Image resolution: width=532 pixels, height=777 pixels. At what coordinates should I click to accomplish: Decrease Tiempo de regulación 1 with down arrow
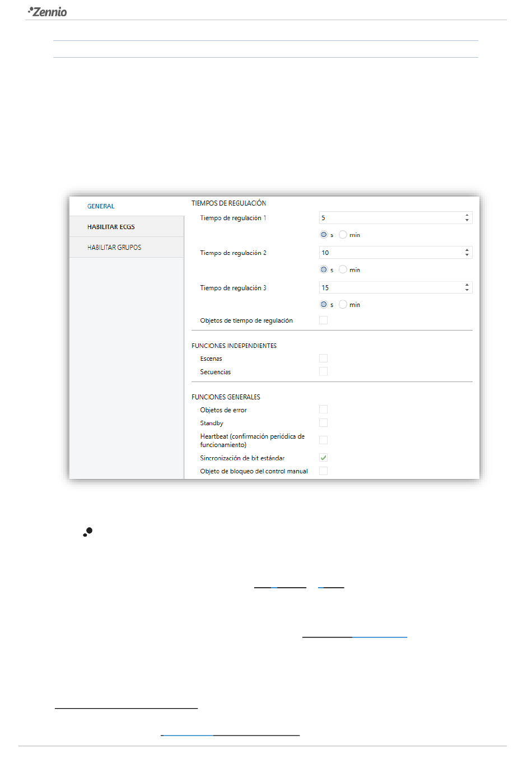467,220
